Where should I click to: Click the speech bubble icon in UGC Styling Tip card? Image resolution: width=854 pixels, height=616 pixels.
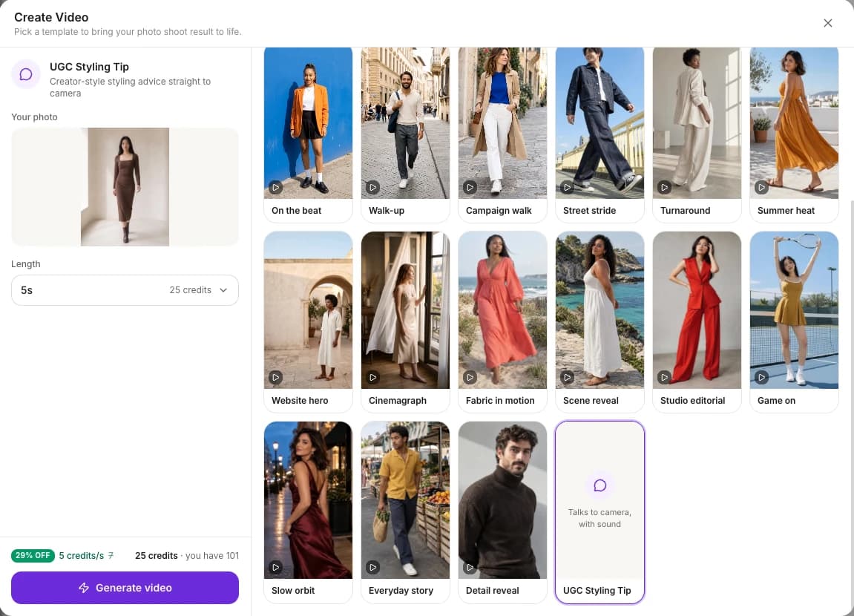(600, 485)
